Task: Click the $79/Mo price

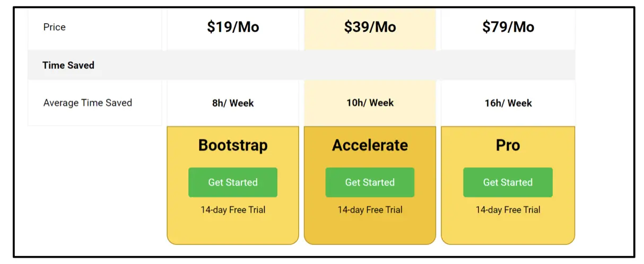Action: pyautogui.click(x=508, y=28)
